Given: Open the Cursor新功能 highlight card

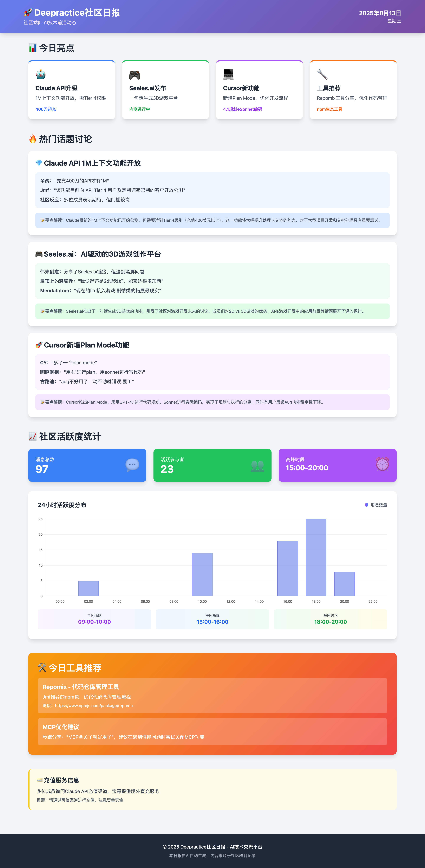Looking at the screenshot, I should click(x=259, y=90).
